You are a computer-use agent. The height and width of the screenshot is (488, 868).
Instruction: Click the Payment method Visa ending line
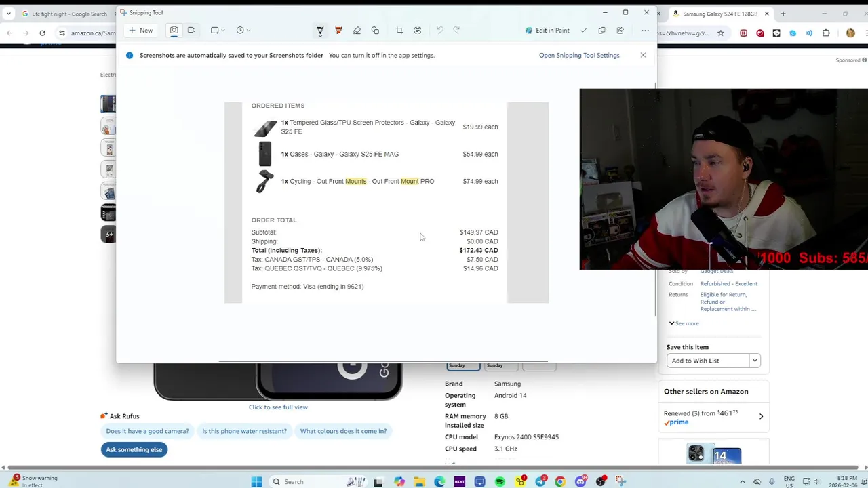307,287
